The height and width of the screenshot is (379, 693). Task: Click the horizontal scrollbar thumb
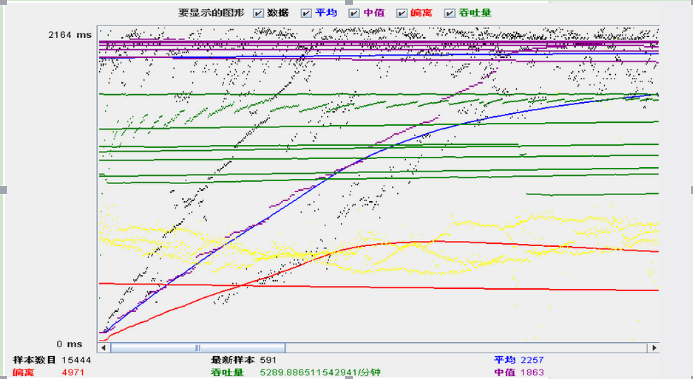(198, 348)
